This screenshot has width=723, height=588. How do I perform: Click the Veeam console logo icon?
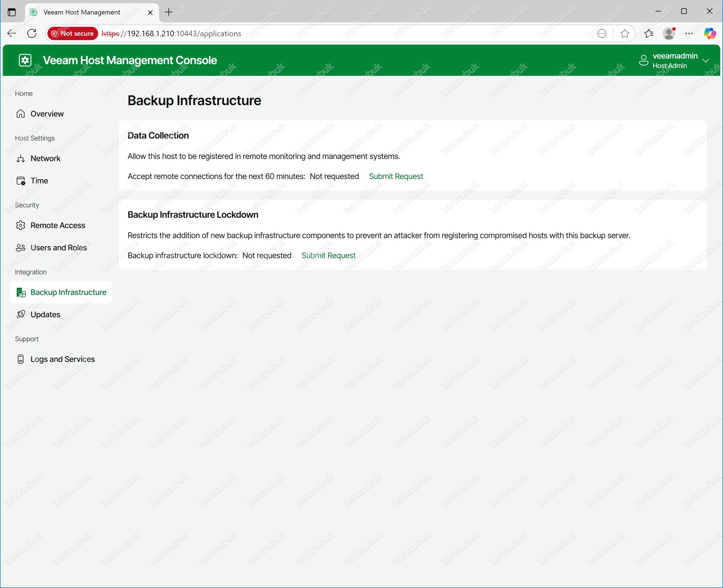[25, 60]
